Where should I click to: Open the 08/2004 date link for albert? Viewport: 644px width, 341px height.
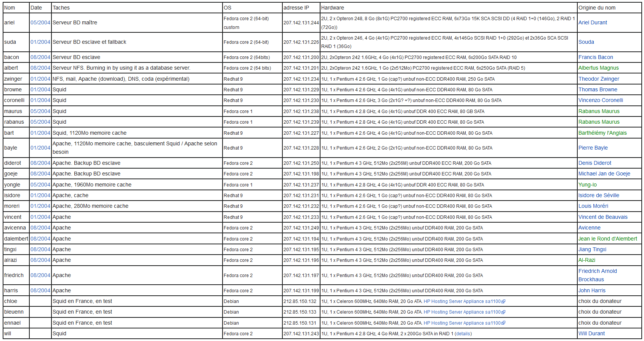tap(40, 68)
